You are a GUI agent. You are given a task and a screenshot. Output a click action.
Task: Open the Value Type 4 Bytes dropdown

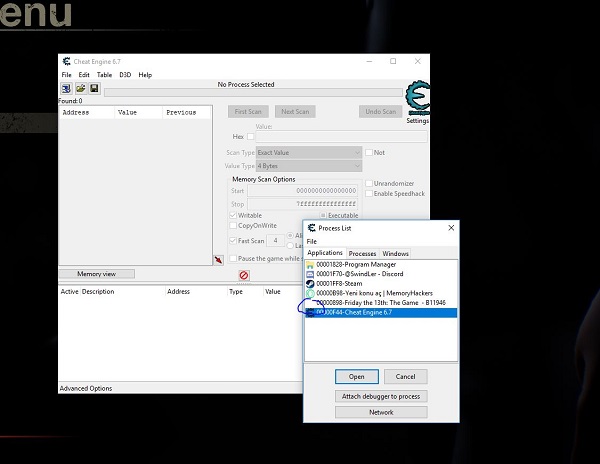click(x=309, y=166)
